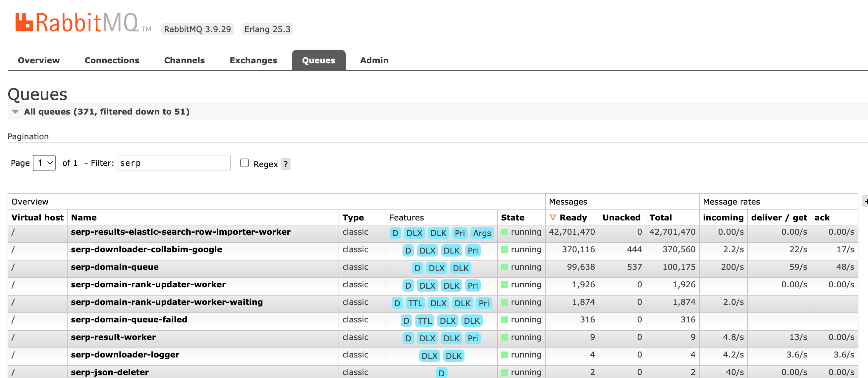Click the Total value 100,175
This screenshot has height=378, width=868.
click(679, 267)
